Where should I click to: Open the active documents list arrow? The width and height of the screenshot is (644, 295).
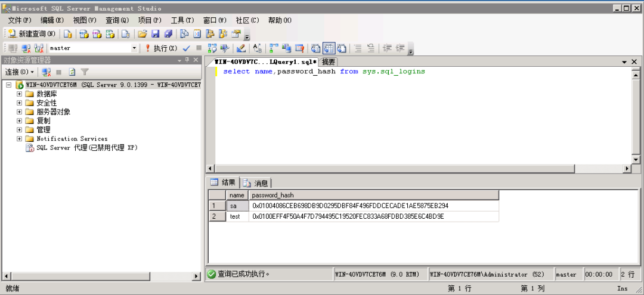coord(624,62)
